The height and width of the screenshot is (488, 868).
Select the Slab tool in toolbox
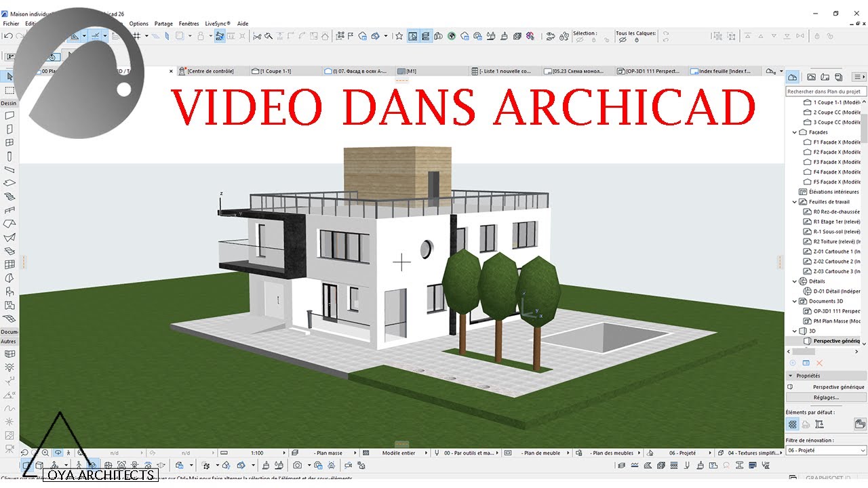[x=9, y=183]
